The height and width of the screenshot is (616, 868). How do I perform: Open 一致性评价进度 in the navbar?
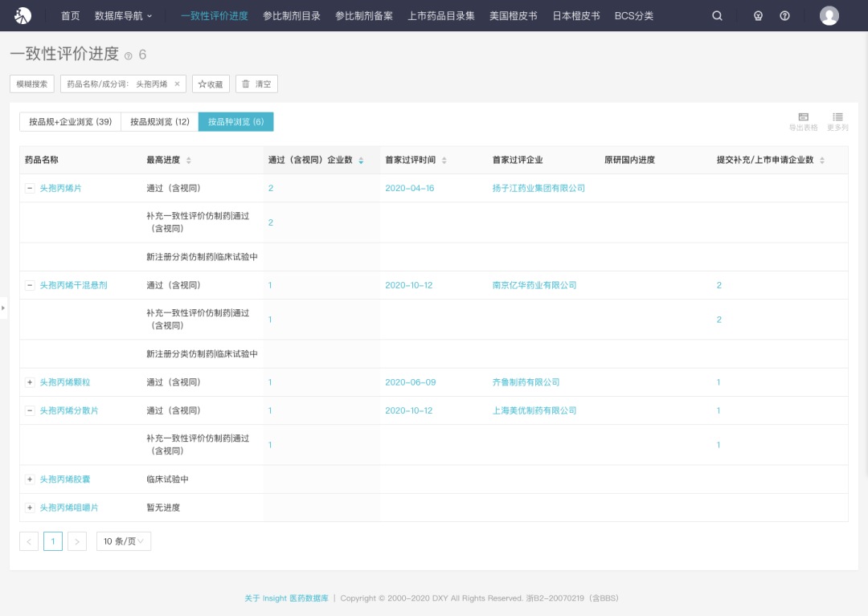click(215, 16)
